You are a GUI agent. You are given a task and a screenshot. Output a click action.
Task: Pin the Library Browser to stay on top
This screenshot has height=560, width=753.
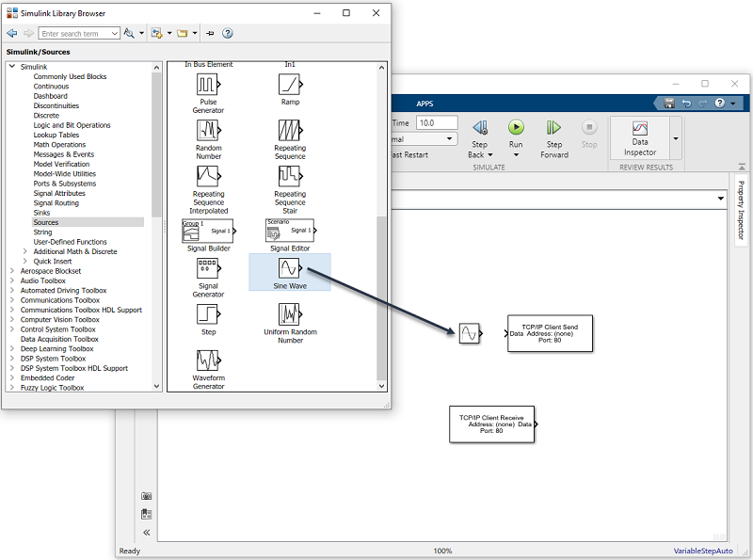pyautogui.click(x=210, y=33)
